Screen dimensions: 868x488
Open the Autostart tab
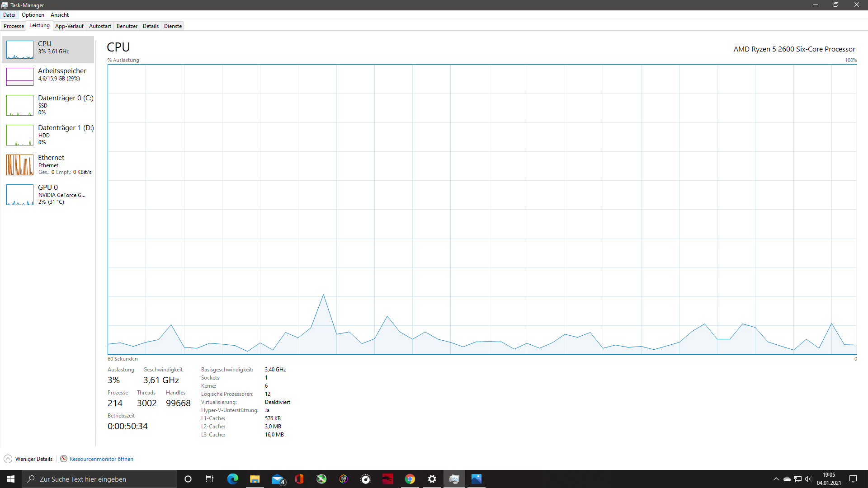(99, 26)
